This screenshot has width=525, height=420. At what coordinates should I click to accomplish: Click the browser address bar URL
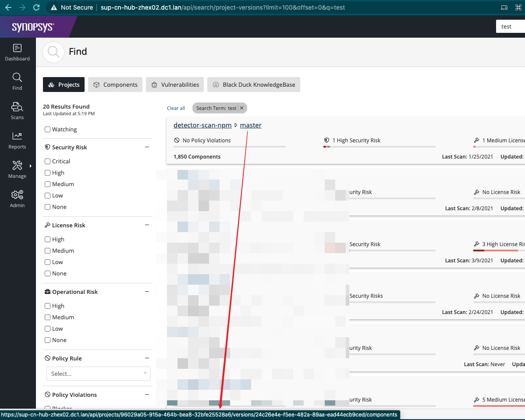tap(223, 7)
